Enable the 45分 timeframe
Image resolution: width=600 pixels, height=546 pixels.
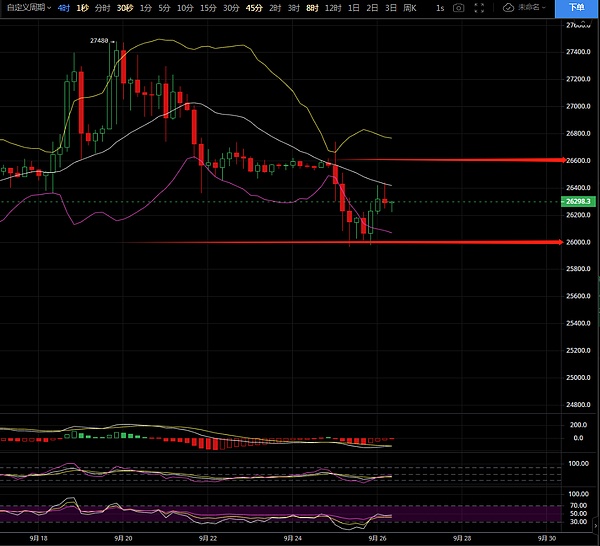[x=254, y=8]
